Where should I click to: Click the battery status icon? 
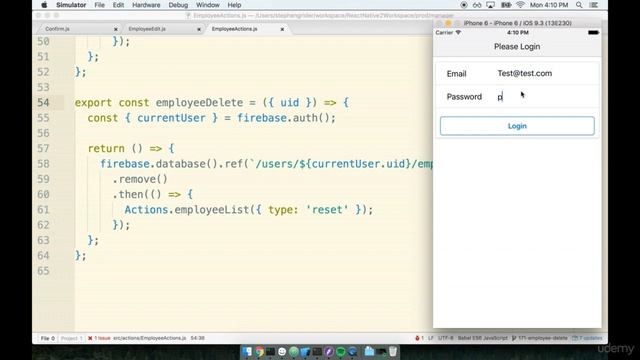[x=506, y=5]
